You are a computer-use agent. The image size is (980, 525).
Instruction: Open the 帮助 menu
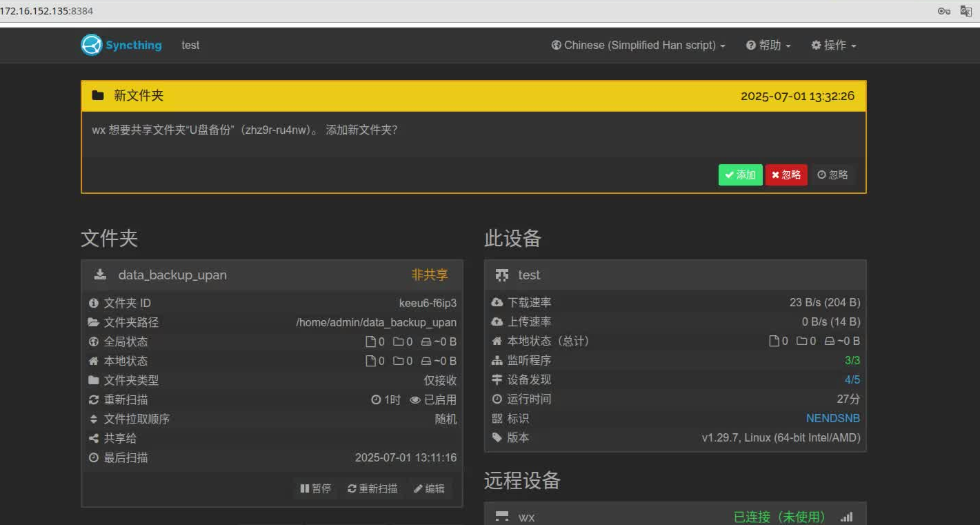click(x=768, y=45)
